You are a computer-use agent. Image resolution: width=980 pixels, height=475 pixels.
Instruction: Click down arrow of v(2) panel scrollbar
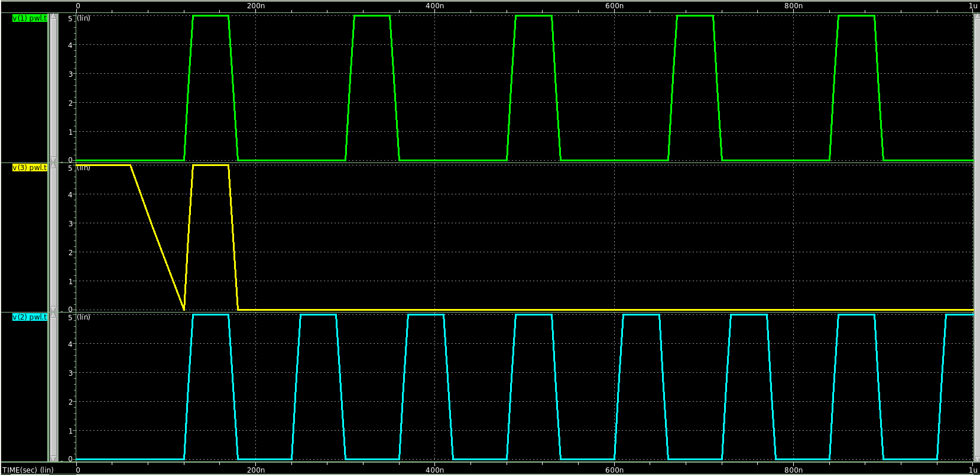tap(54, 458)
